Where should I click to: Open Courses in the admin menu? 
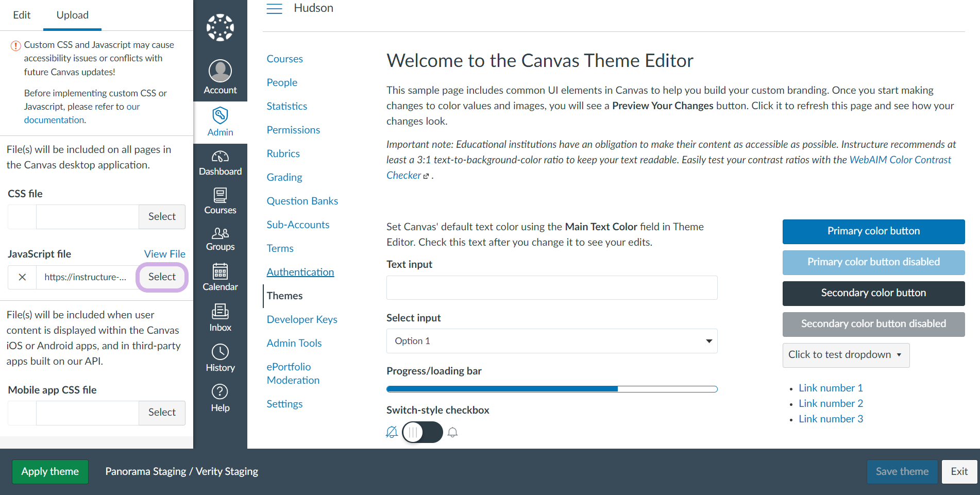point(284,59)
